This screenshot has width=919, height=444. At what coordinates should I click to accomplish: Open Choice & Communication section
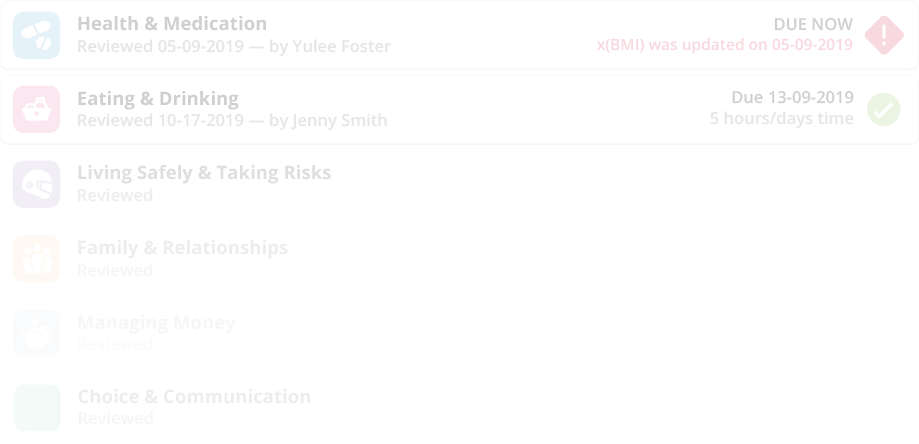194,397
